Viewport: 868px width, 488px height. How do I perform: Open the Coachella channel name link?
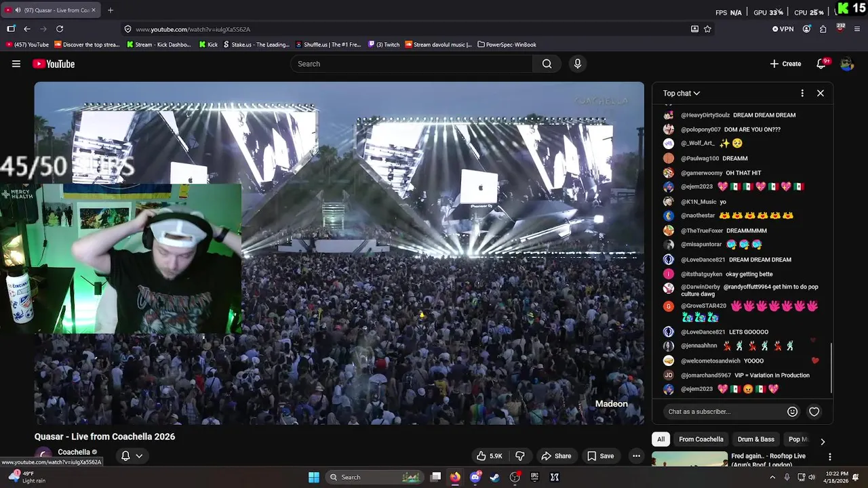(74, 452)
